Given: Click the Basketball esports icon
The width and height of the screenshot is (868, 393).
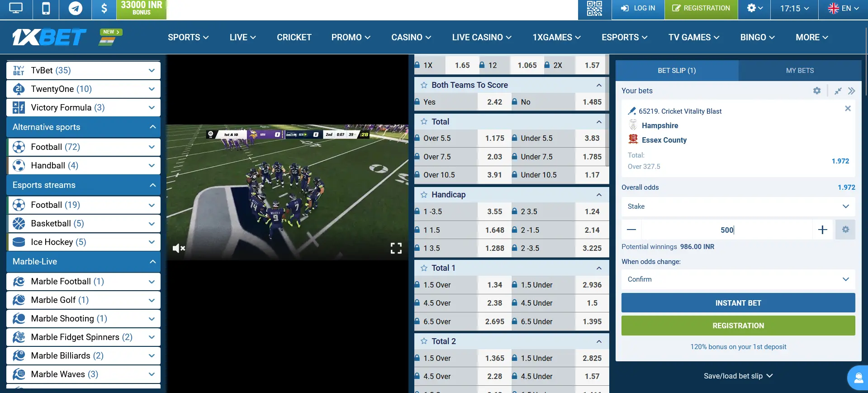Looking at the screenshot, I should (x=19, y=223).
